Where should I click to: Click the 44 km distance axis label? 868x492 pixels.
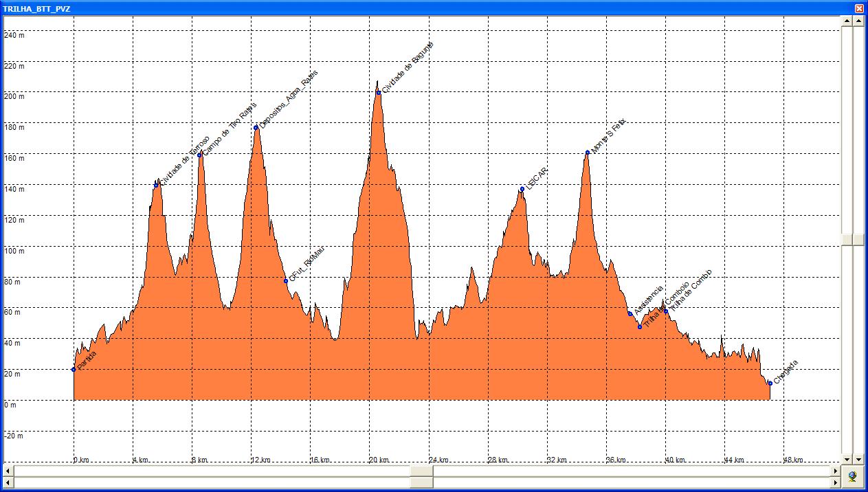tap(735, 460)
